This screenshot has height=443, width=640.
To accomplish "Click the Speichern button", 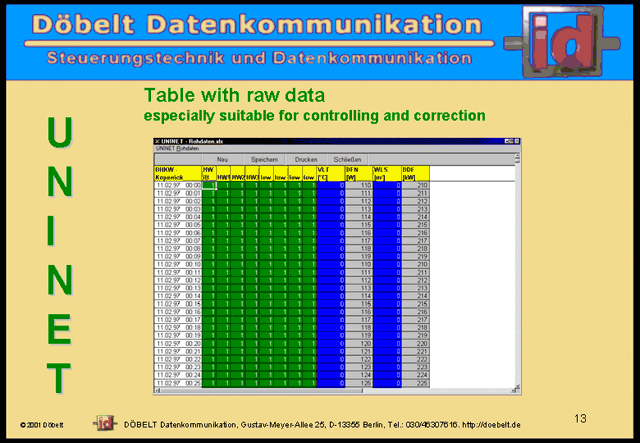I will [264, 159].
